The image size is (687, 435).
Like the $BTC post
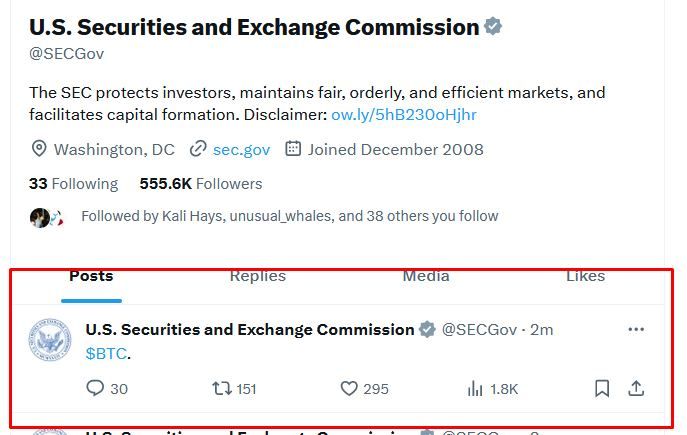(x=349, y=388)
